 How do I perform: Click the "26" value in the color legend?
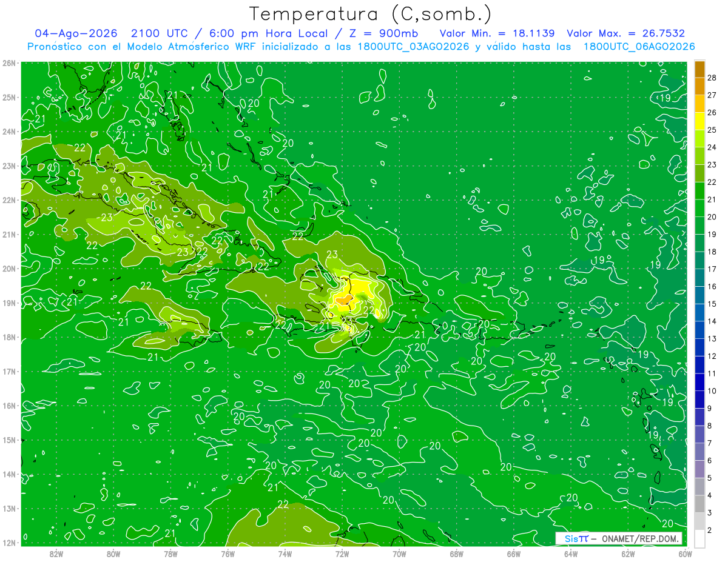point(712,113)
